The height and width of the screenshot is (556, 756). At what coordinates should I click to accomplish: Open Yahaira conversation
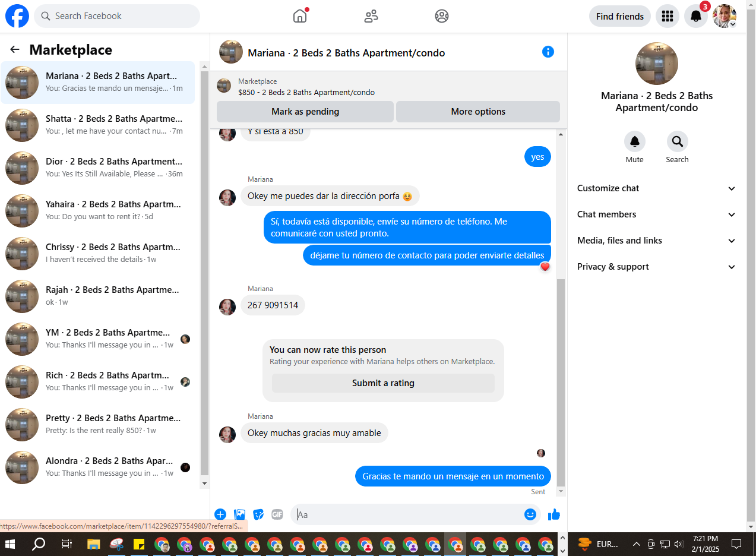click(98, 211)
